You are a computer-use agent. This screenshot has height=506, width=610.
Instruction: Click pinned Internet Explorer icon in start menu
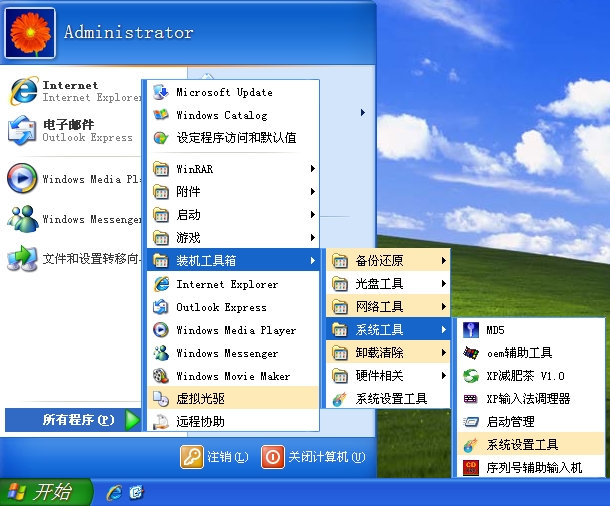tap(24, 91)
